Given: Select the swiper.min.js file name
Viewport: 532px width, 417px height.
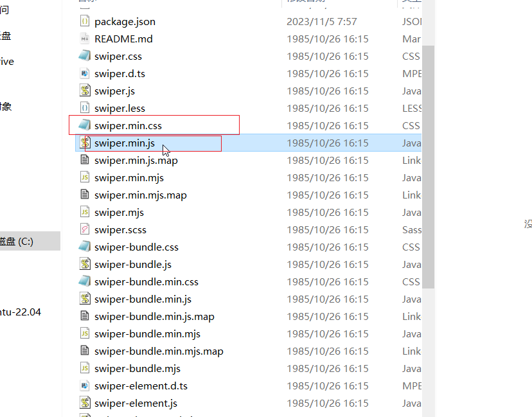Looking at the screenshot, I should [x=125, y=143].
